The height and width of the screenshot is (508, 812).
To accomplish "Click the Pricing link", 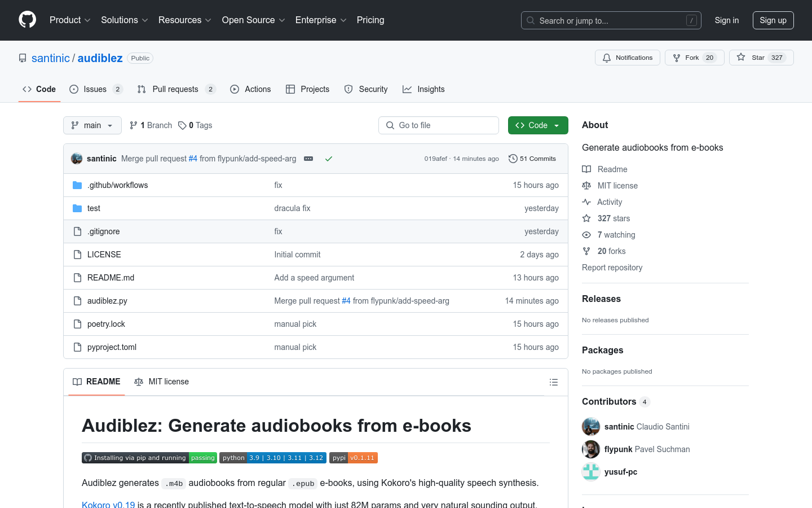I will pos(370,20).
